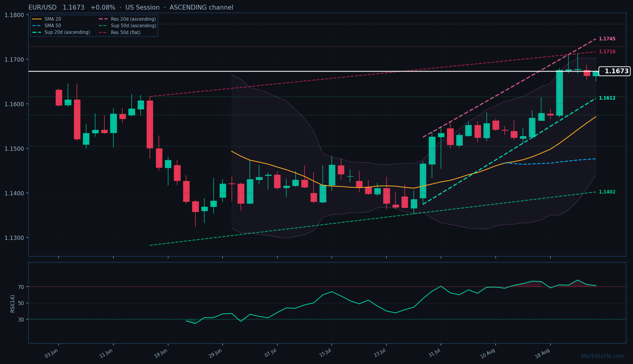Click the 18 Aug date label
The height and width of the screenshot is (364, 633).
tap(542, 354)
